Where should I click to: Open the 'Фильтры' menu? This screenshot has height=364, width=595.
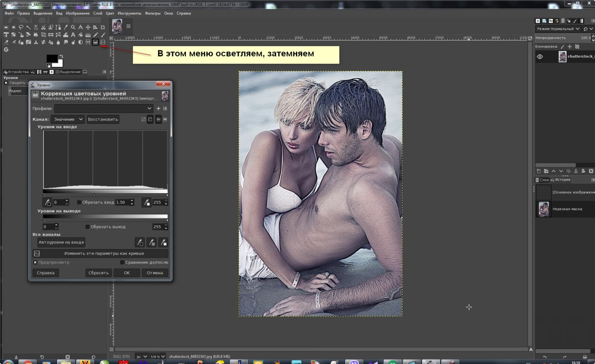click(x=152, y=13)
